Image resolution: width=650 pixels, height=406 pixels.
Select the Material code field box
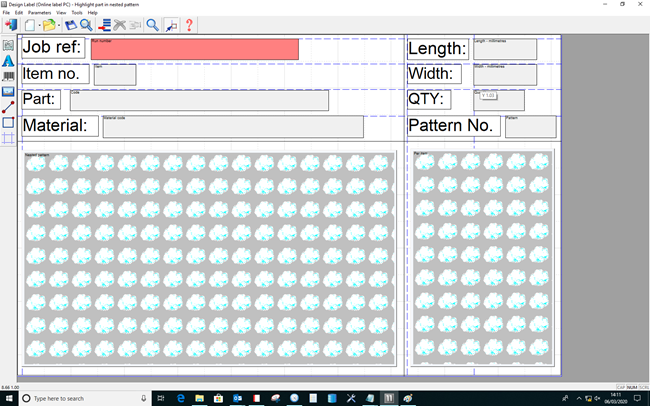[232, 126]
